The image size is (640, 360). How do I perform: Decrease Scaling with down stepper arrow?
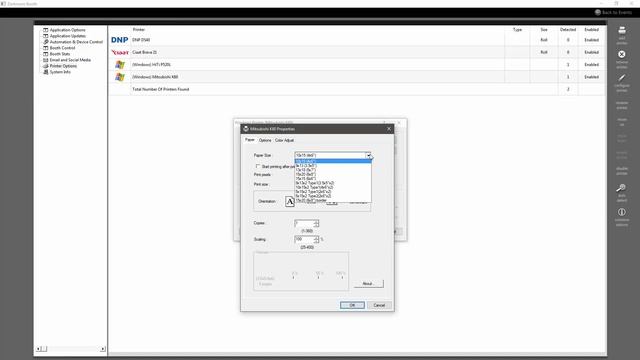click(316, 242)
